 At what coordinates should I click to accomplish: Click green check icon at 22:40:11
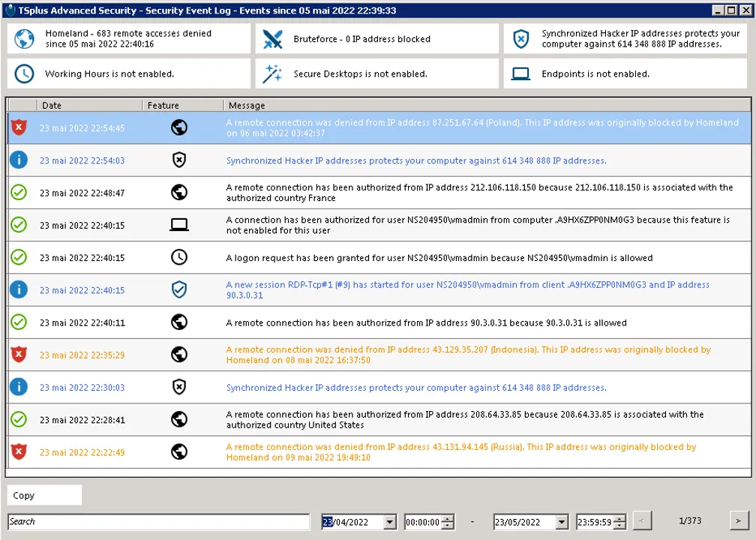(x=19, y=322)
